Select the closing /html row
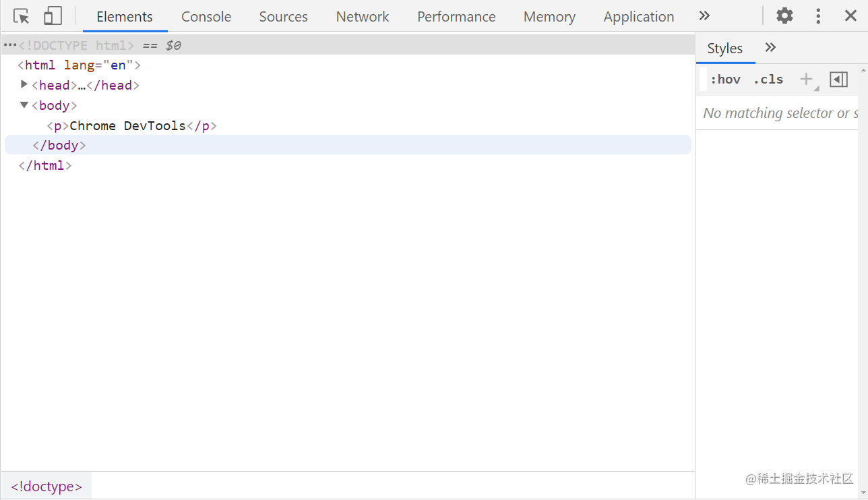 (45, 165)
